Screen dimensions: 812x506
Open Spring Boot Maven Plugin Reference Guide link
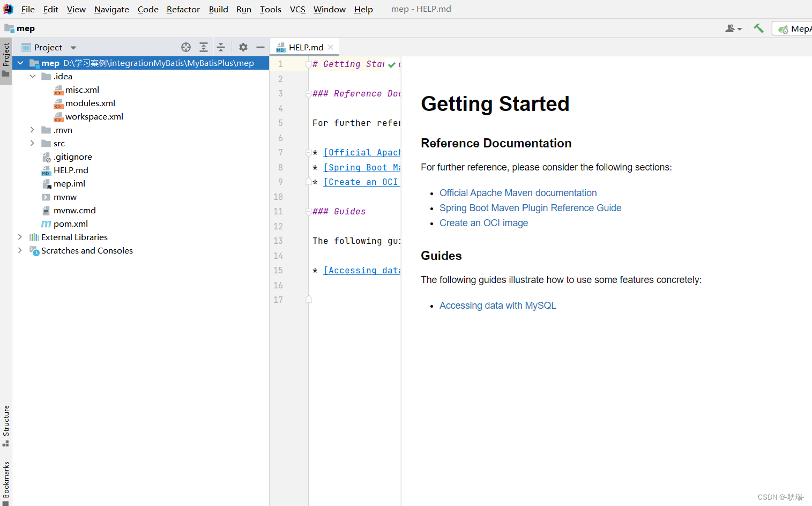click(531, 208)
